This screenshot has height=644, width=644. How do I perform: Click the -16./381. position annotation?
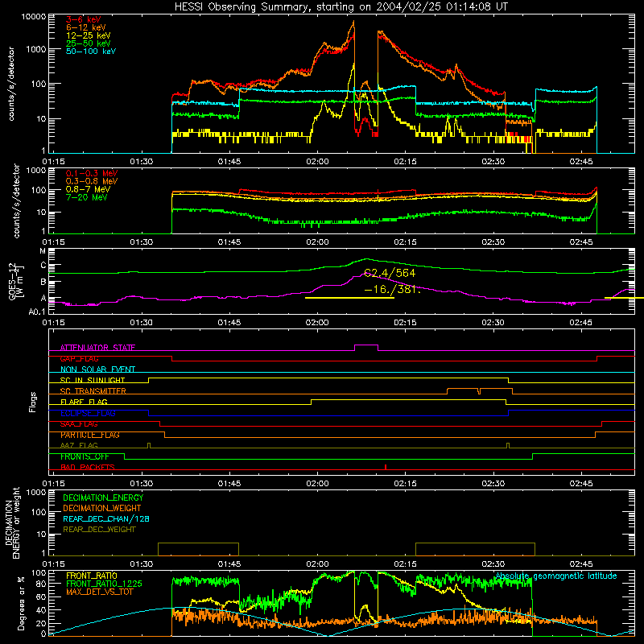click(x=392, y=289)
